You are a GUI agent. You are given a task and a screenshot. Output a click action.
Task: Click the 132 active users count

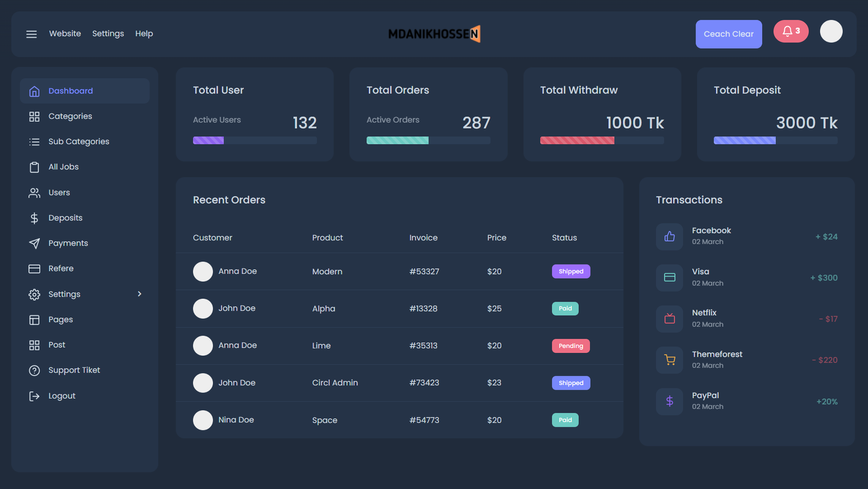305,123
